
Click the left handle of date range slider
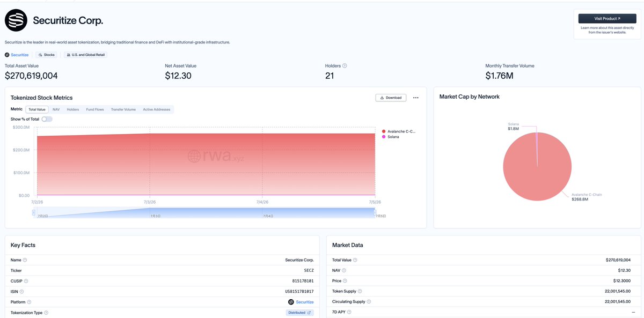tap(34, 212)
